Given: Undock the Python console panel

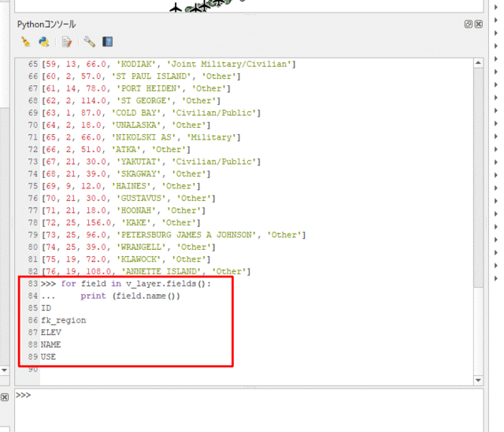Looking at the screenshot, I should (x=469, y=24).
